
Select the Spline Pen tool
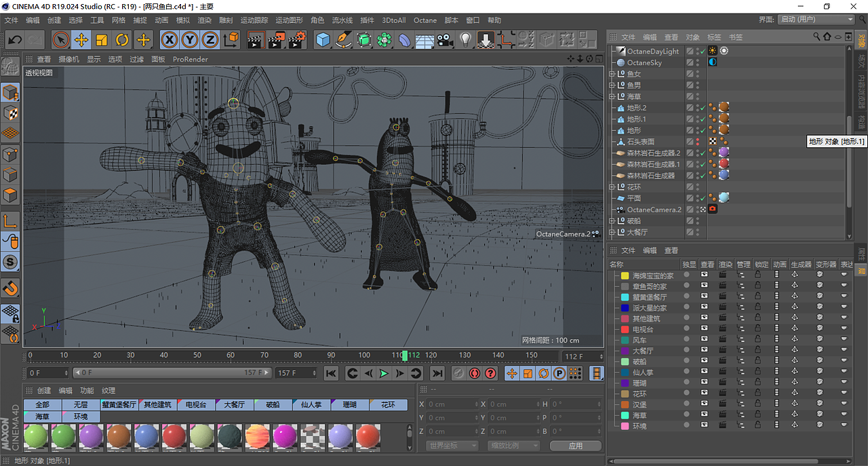pos(344,40)
